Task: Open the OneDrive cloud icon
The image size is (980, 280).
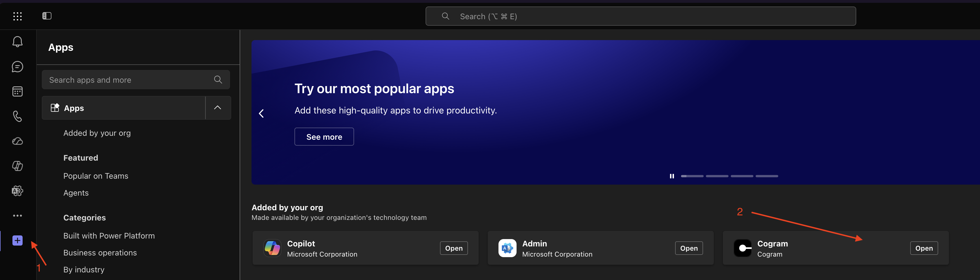Action: (18, 141)
